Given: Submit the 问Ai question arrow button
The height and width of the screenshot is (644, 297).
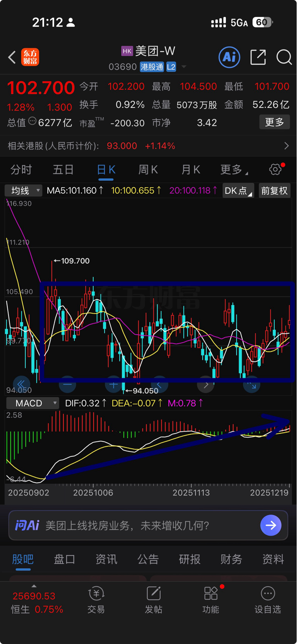Looking at the screenshot, I should pyautogui.click(x=271, y=525).
